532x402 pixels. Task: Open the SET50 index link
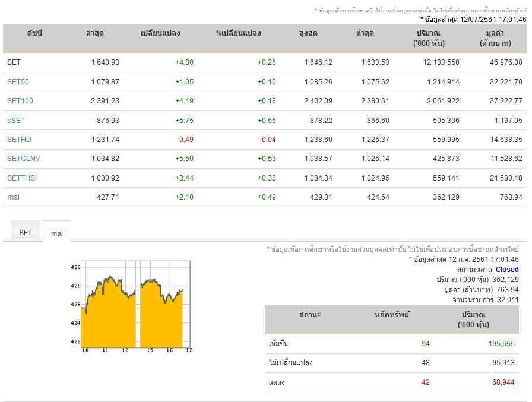18,82
